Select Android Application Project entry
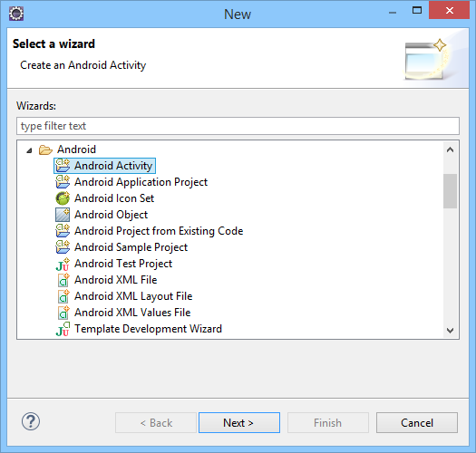476x453 pixels. (141, 182)
